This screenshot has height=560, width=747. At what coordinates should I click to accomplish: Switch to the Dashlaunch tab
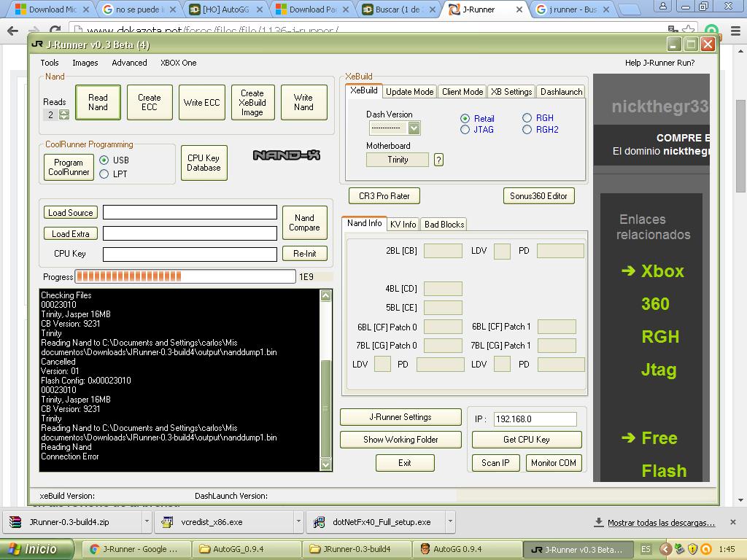(x=561, y=91)
